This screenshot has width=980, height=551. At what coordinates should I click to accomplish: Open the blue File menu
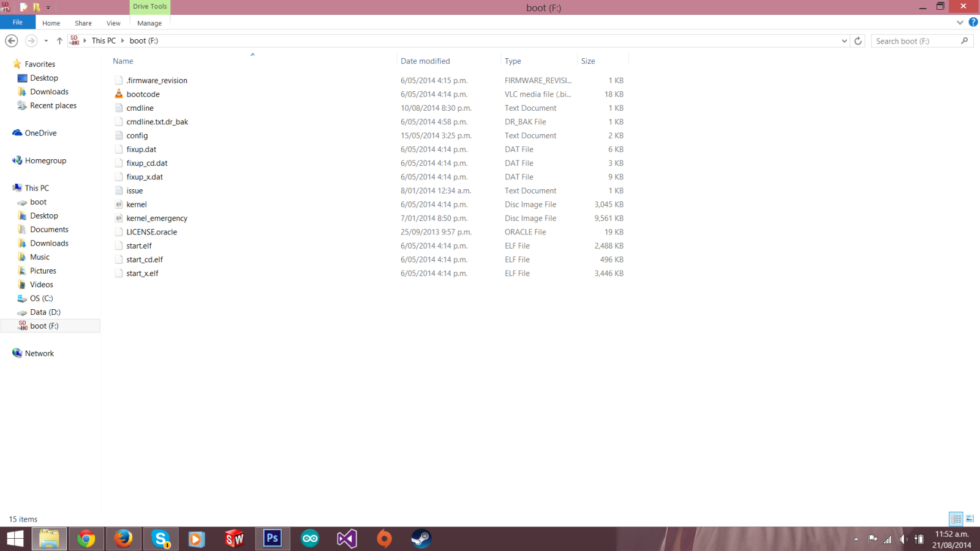(x=18, y=23)
